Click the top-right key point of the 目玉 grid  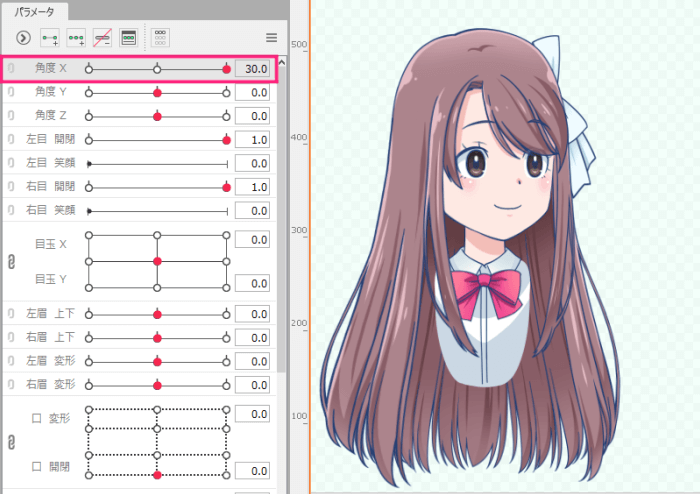pyautogui.click(x=226, y=235)
